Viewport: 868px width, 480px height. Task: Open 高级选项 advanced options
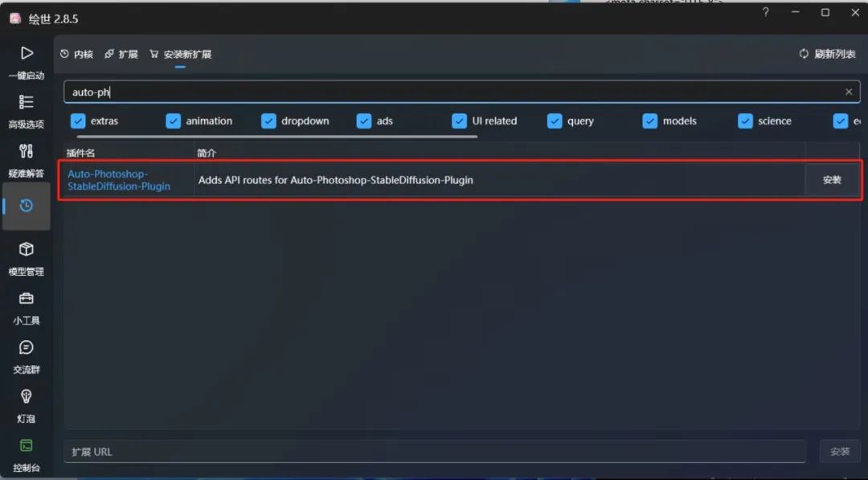tap(26, 111)
